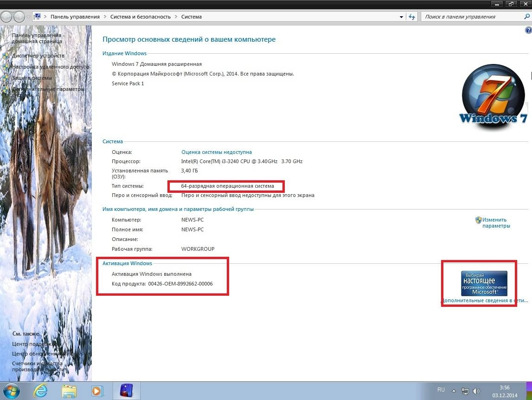Select the Service Pack 1 text
The width and height of the screenshot is (532, 400).
pos(128,83)
